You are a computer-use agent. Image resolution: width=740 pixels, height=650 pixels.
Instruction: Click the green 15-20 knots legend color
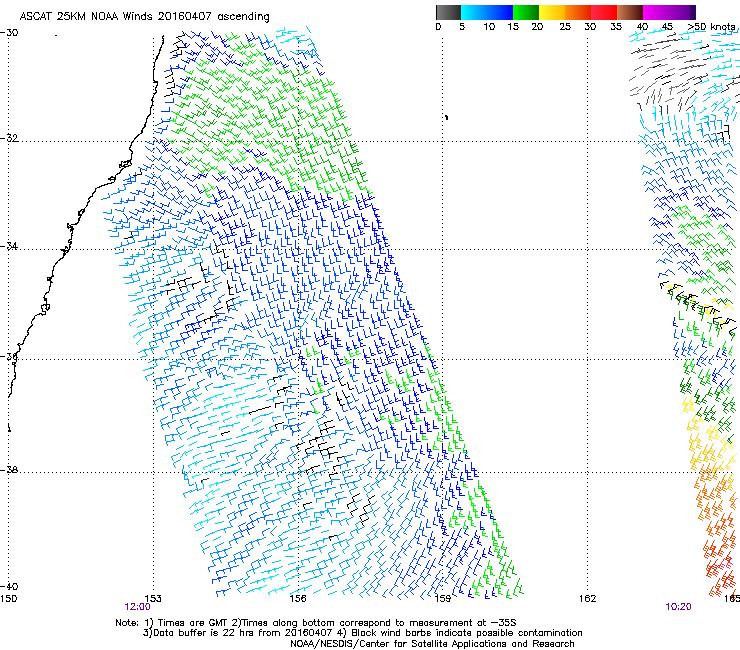[526, 12]
